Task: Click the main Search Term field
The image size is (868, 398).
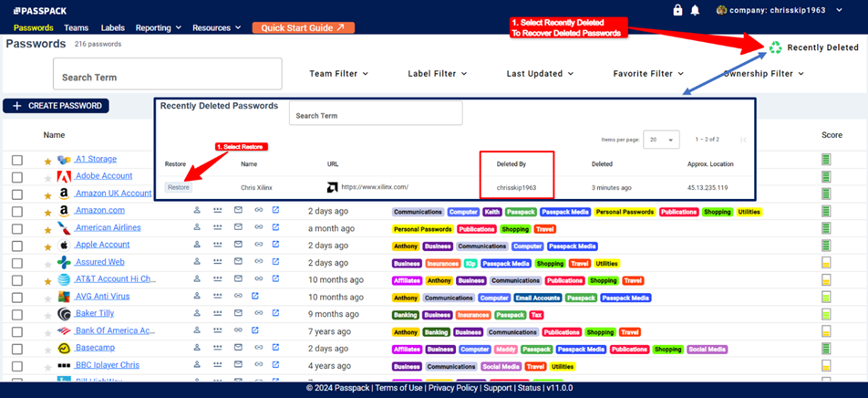Action: tap(167, 74)
